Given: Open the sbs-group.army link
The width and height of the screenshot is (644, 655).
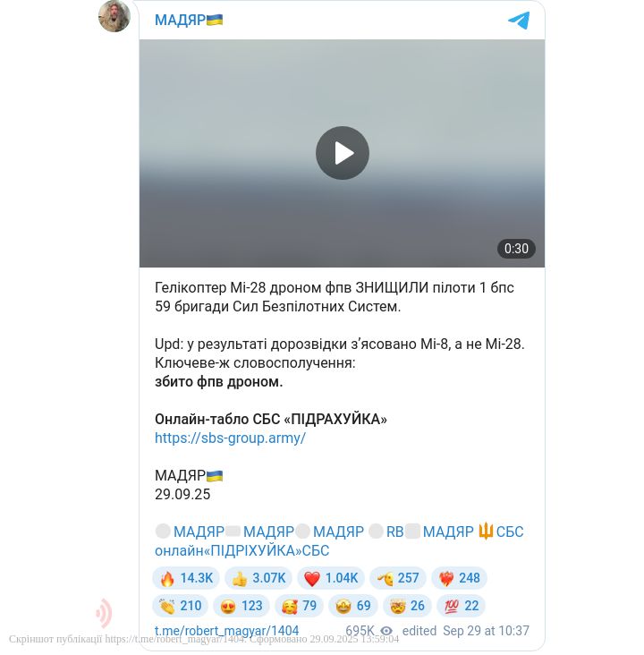Looking at the screenshot, I should [230, 438].
